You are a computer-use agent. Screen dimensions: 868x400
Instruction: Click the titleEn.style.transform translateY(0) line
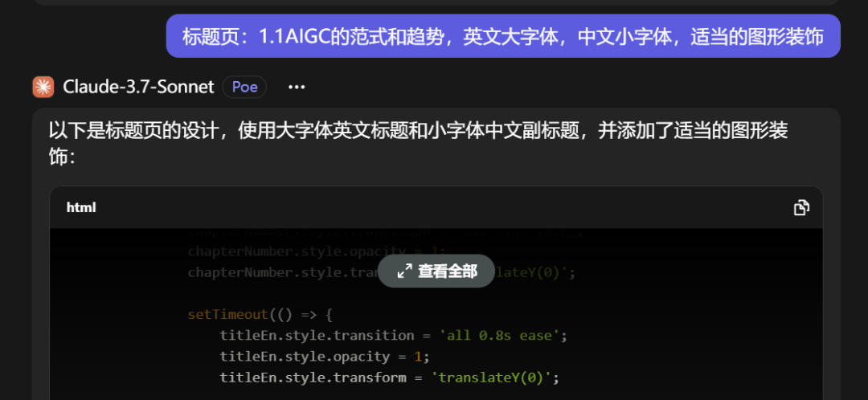[x=390, y=378]
